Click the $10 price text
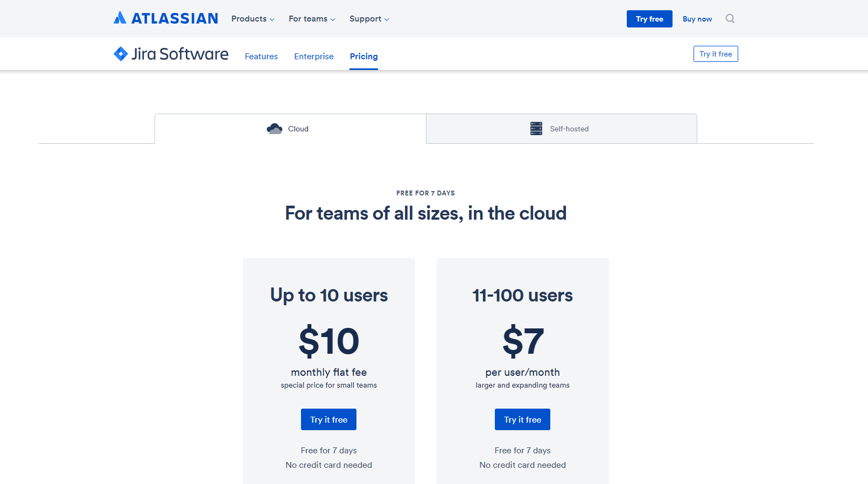This screenshot has height=484, width=868. click(x=329, y=341)
